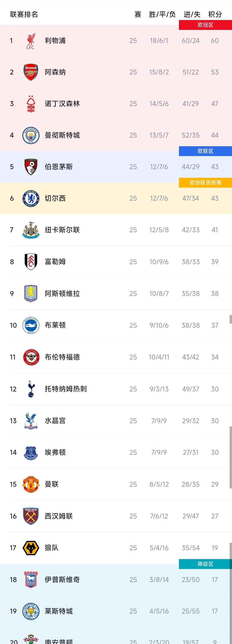
Task: Click the Brighton seagull club badge
Action: [x=31, y=325]
